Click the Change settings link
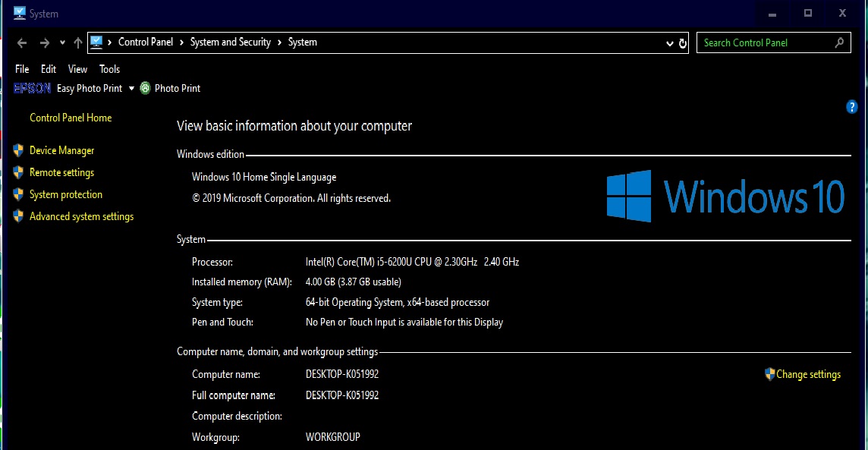Viewport: 868px width, 450px height. tap(808, 374)
